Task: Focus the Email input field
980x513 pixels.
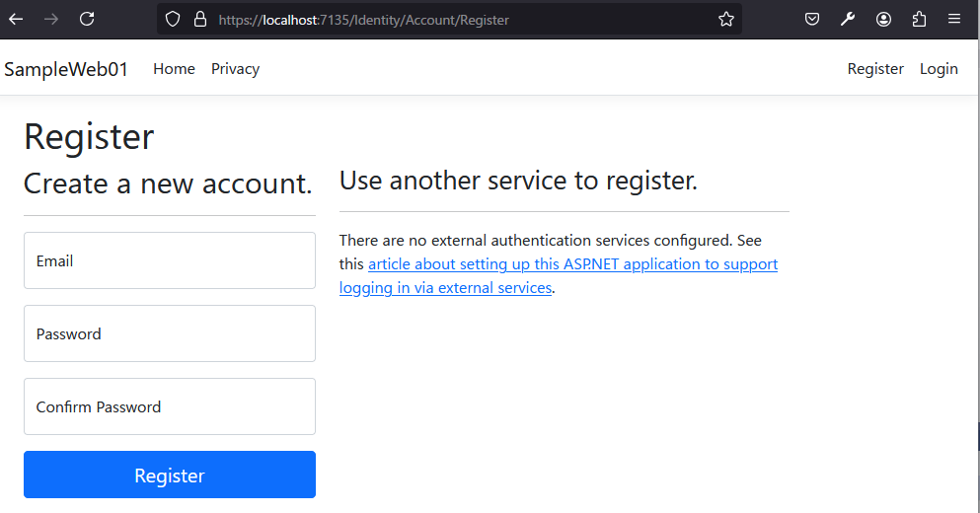Action: (170, 260)
